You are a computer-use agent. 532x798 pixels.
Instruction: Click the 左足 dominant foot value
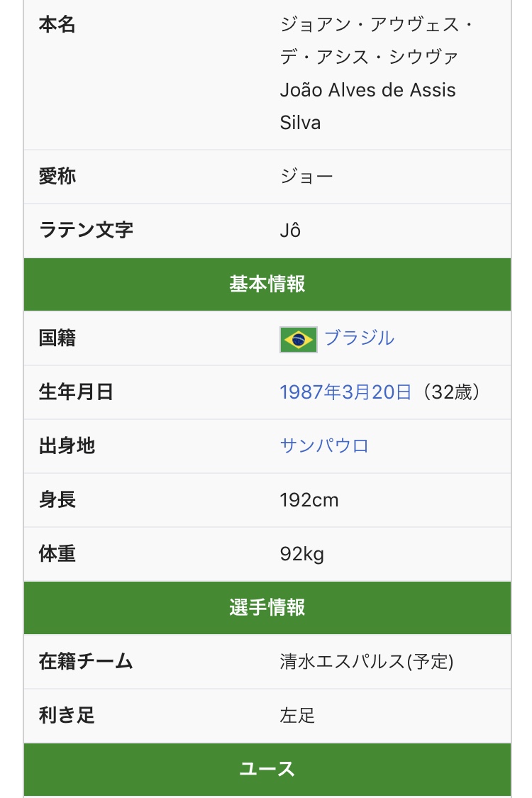click(x=298, y=716)
